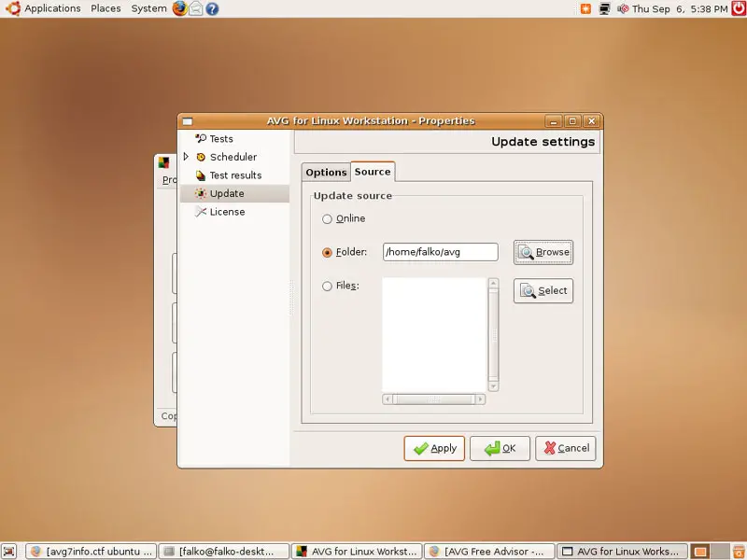
Task: Switch to the Source tab
Action: [x=373, y=172]
